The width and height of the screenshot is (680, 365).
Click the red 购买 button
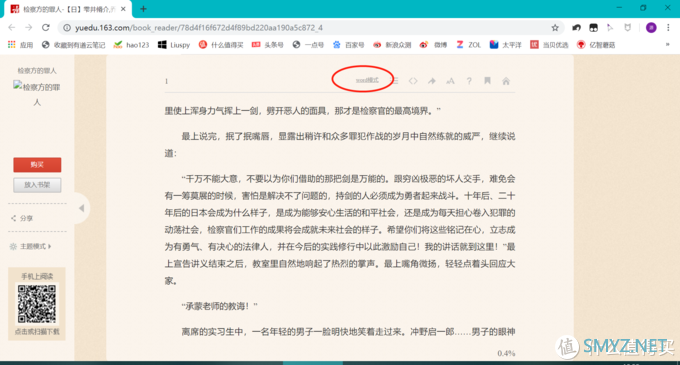(37, 165)
